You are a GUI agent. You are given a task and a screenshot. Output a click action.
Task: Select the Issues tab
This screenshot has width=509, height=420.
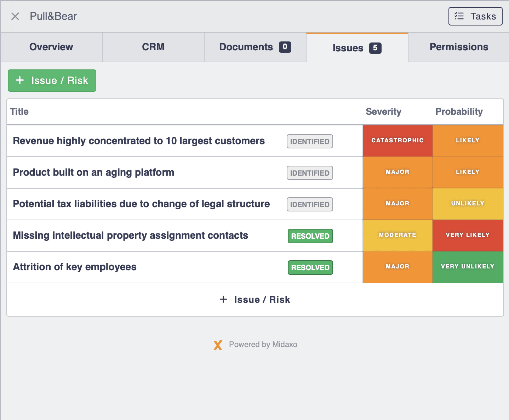(x=357, y=48)
